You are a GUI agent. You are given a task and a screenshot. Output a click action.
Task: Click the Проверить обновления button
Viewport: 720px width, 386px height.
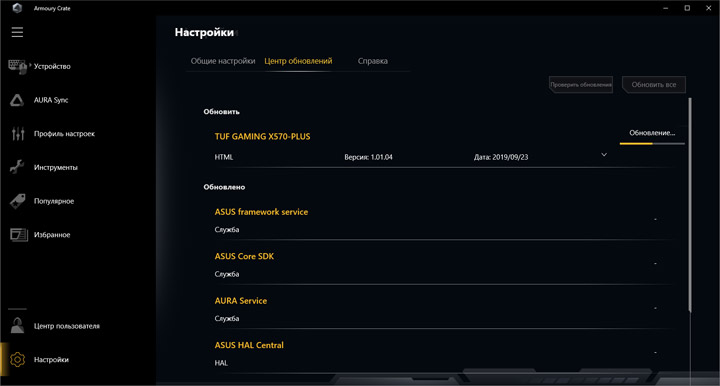click(x=581, y=84)
